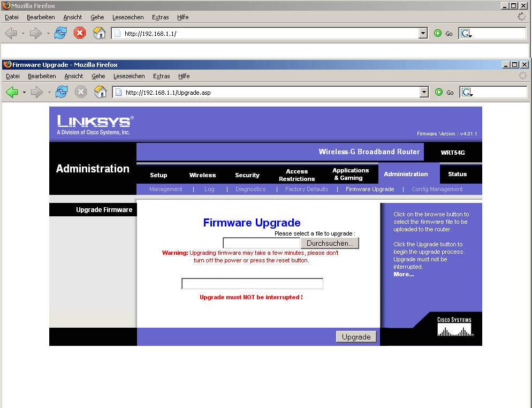Open Lesezeichen menu in Firmware Upgrade window

(129, 76)
